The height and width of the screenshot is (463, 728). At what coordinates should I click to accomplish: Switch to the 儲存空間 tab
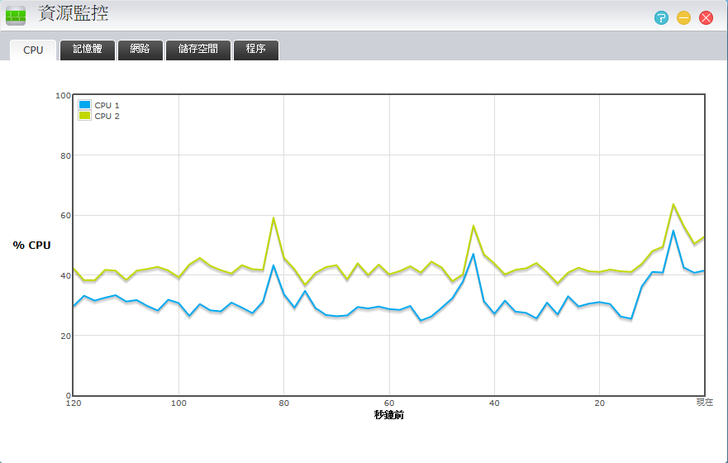(198, 50)
